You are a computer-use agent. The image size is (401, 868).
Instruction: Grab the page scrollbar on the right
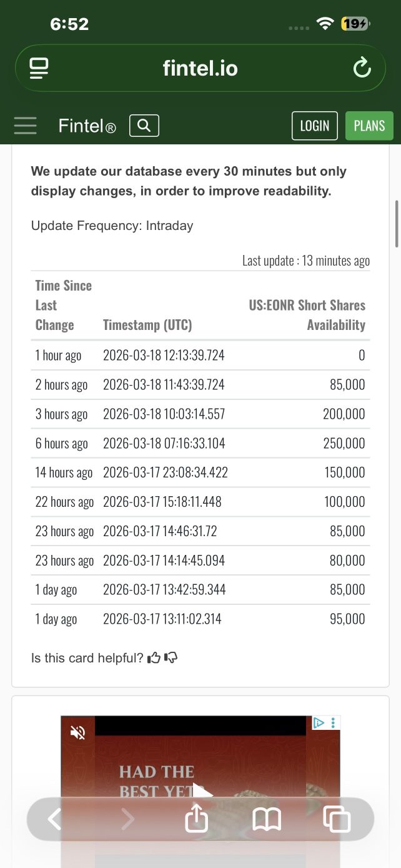pyautogui.click(x=396, y=225)
